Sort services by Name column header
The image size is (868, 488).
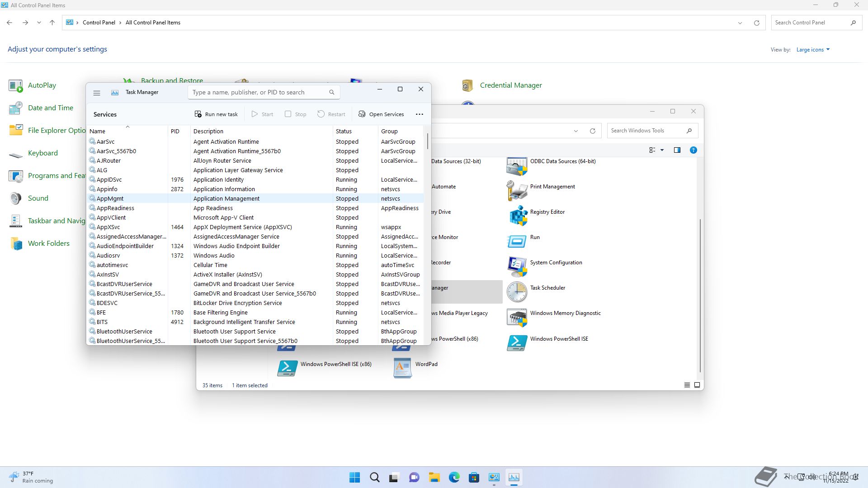click(x=127, y=131)
